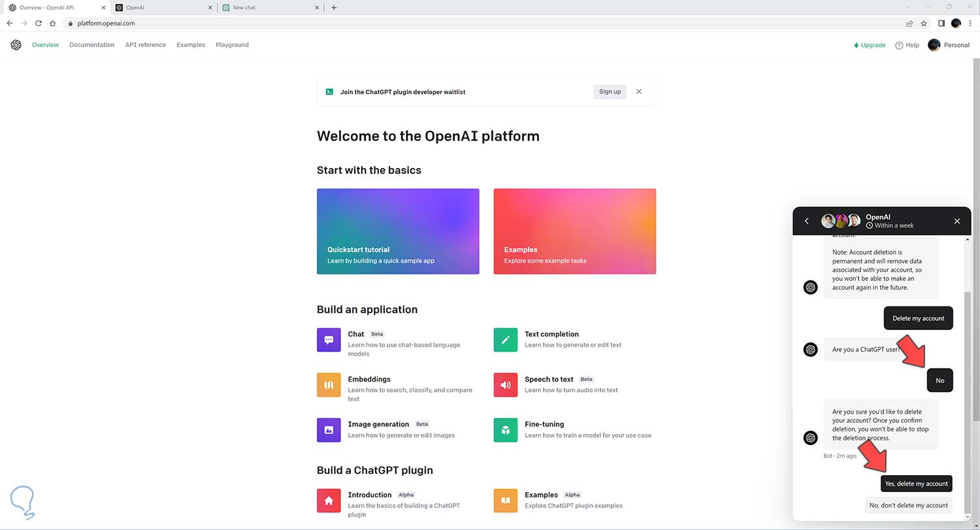The width and height of the screenshot is (980, 530).
Task: Click the address bar URL field
Action: pyautogui.click(x=483, y=23)
